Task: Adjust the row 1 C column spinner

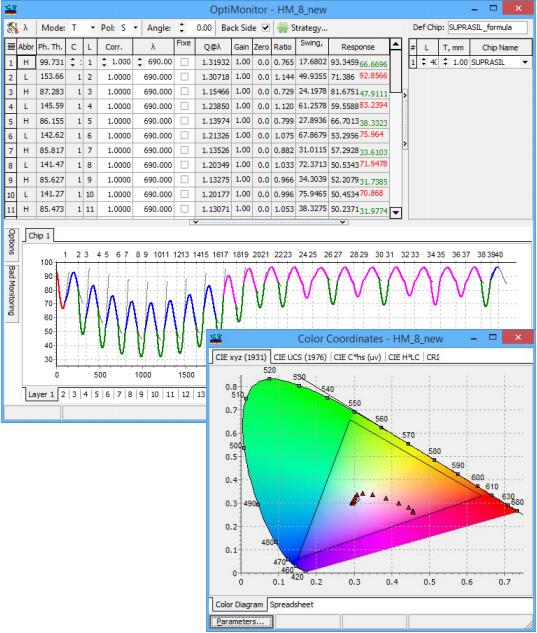Action: pos(73,62)
